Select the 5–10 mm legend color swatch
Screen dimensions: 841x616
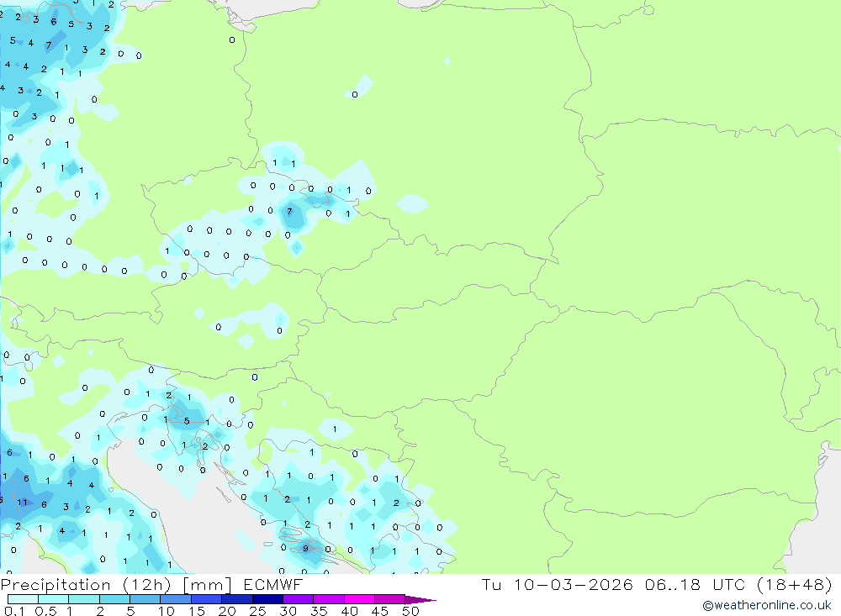pos(145,599)
